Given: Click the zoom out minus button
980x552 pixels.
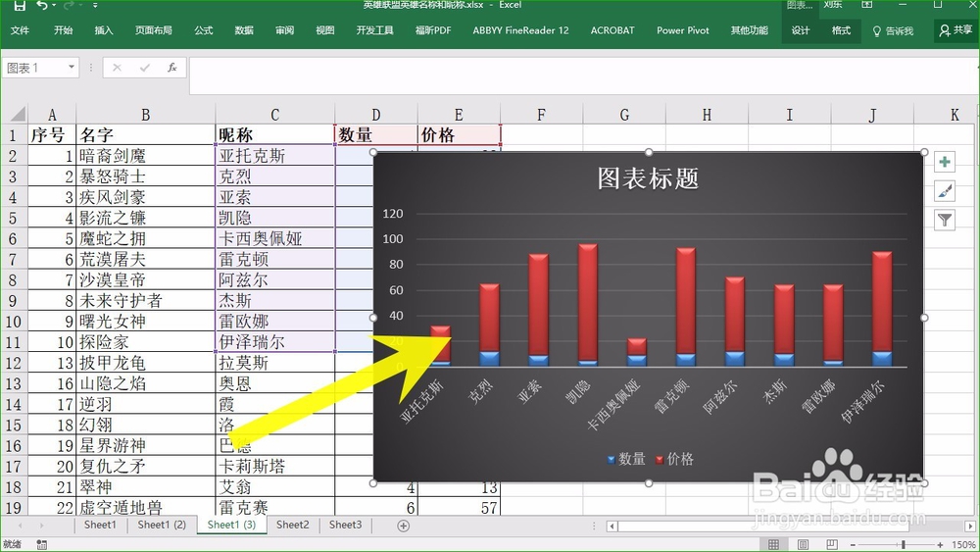Looking at the screenshot, I should point(853,545).
